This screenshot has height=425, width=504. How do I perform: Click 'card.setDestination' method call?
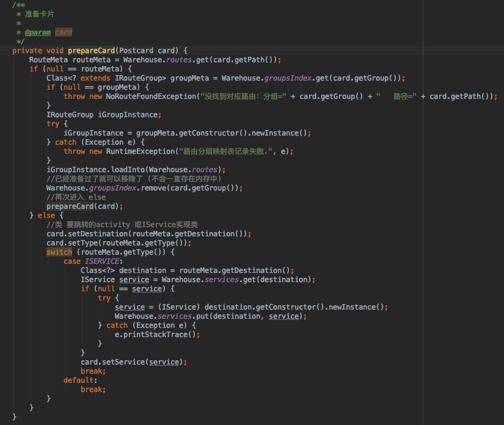coord(87,233)
